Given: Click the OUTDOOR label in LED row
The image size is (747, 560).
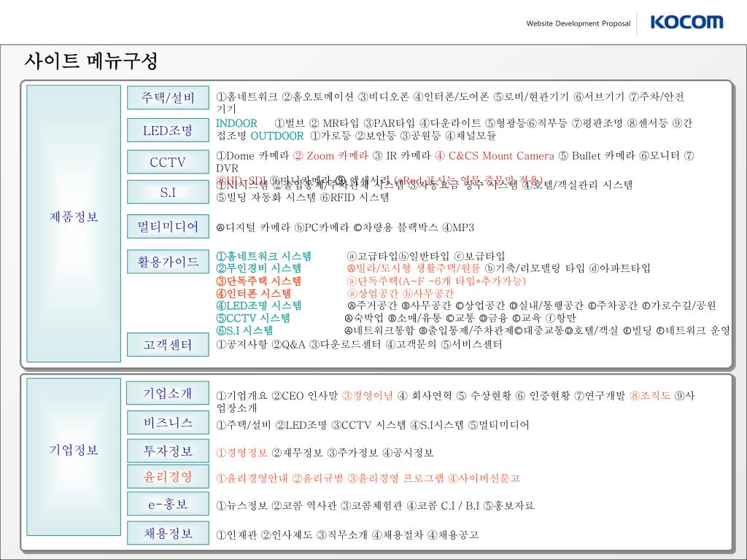Looking at the screenshot, I should [276, 136].
